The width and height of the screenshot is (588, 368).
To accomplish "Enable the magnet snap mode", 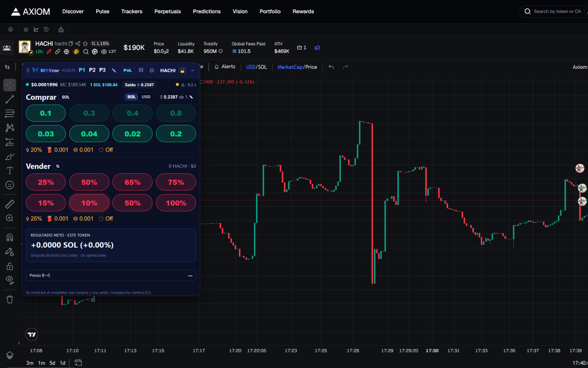I will [10, 237].
